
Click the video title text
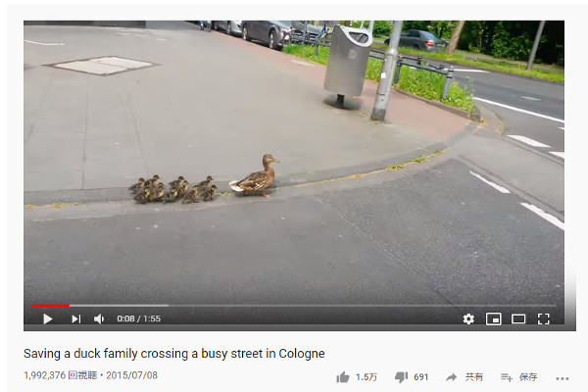[174, 354]
